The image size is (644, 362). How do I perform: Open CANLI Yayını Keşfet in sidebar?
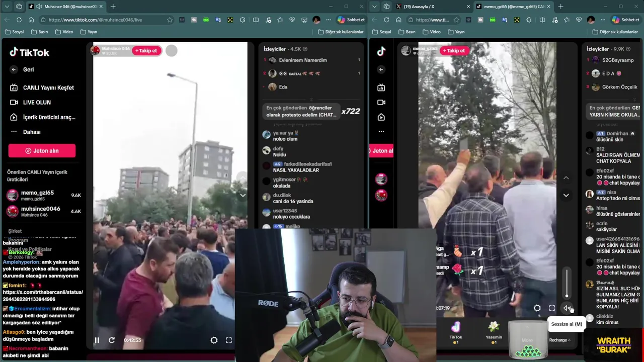click(x=42, y=87)
